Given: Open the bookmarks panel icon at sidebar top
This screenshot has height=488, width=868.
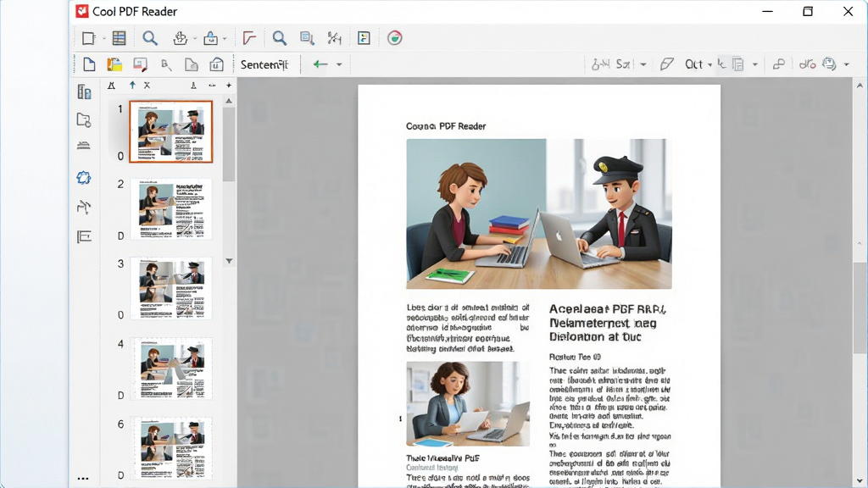Looking at the screenshot, I should coord(84,91).
